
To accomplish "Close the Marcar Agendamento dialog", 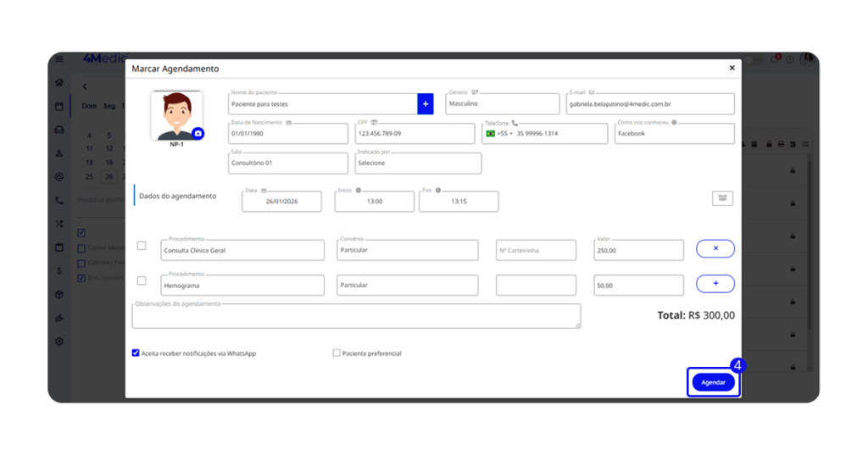I will 732,68.
